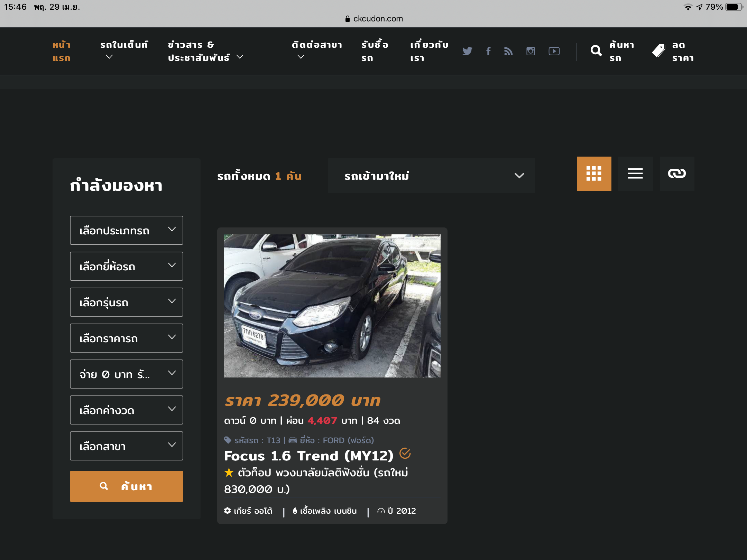Click the chain link view icon
This screenshot has width=747, height=560.
(677, 174)
